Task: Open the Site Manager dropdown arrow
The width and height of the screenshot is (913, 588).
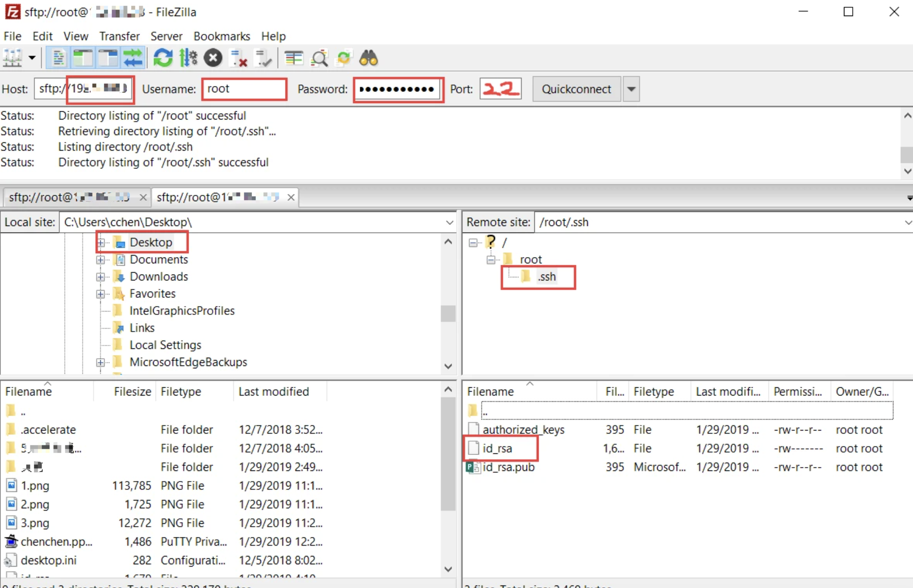Action: pyautogui.click(x=32, y=58)
